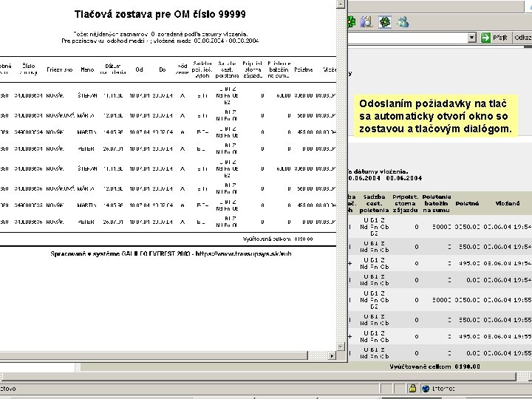
Task: Click the title Tlačová zostava pre OM číslo 99999
Action: (160, 14)
